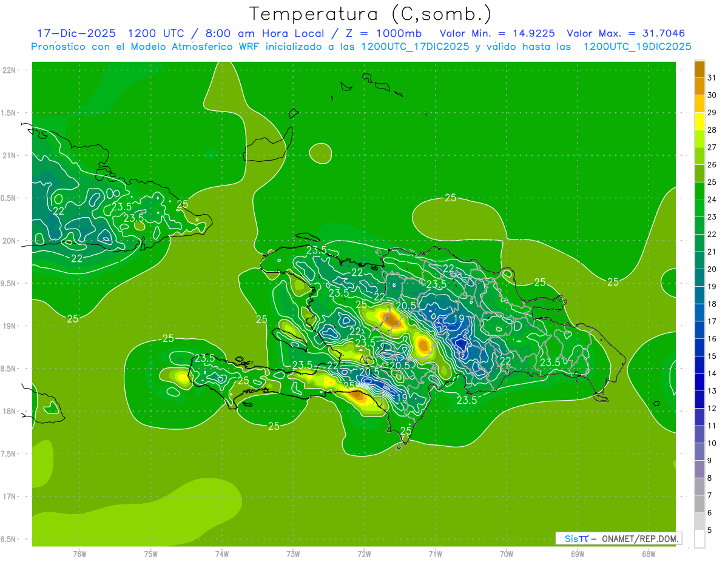Click dark blue swatch between 12 and 13
Image resolution: width=728 pixels, height=562 pixels.
coord(699,400)
